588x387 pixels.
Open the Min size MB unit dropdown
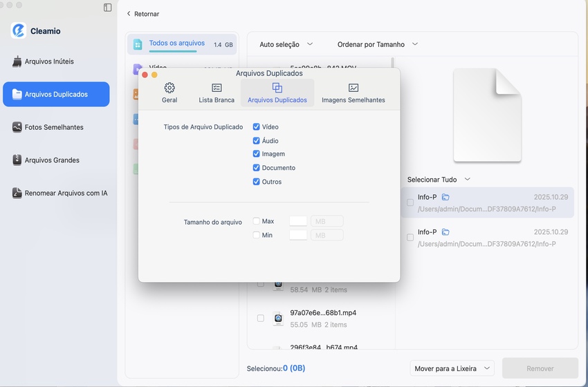[x=327, y=235]
